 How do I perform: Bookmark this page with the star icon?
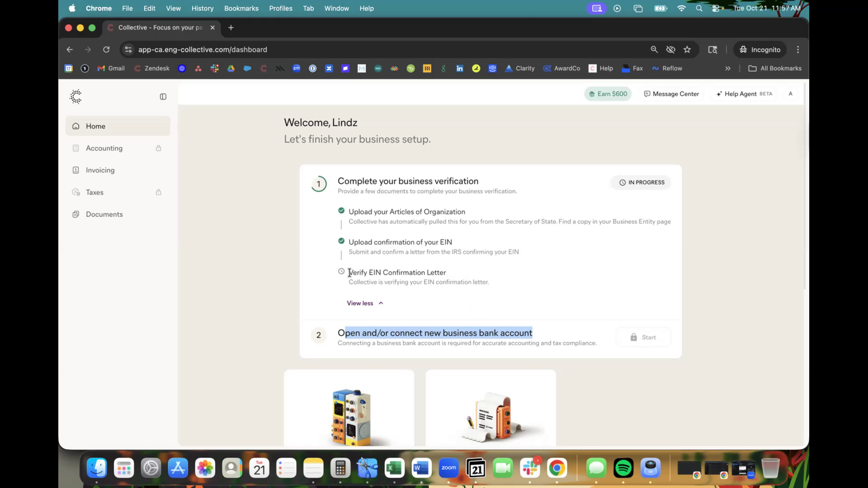point(687,50)
